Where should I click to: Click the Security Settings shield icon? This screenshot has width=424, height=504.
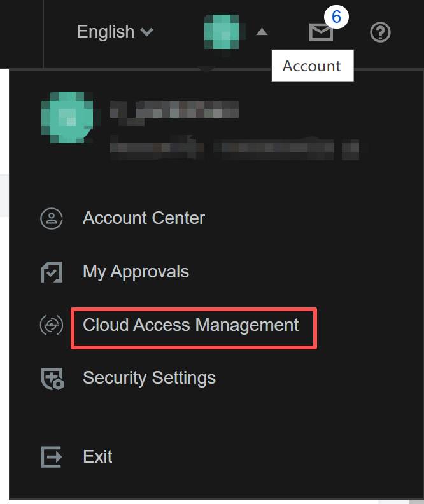52,379
